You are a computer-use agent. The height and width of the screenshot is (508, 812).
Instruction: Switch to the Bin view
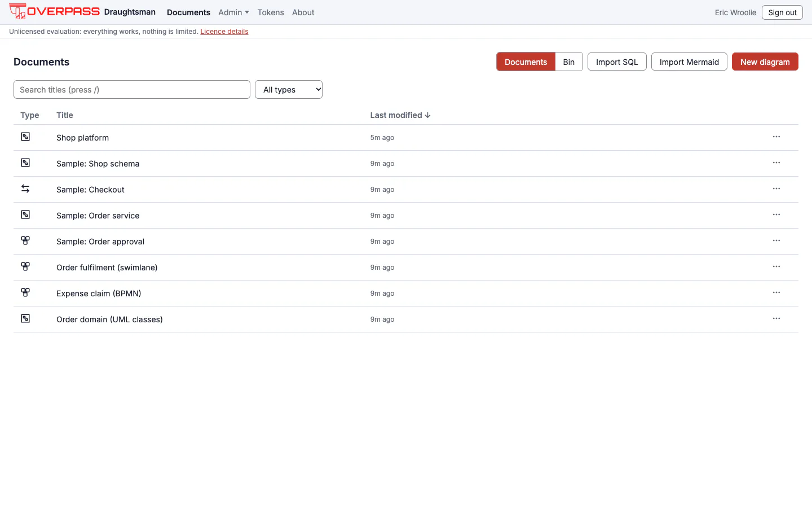click(569, 62)
